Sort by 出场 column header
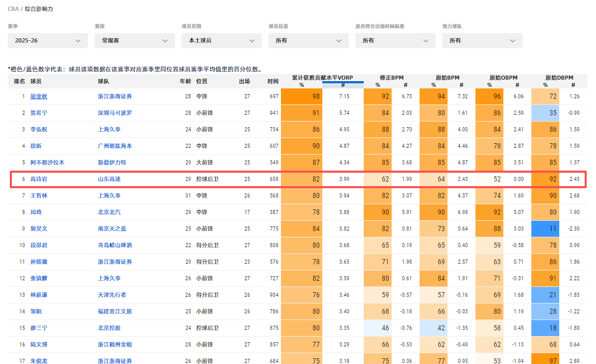Image resolution: width=596 pixels, height=364 pixels. pos(244,81)
